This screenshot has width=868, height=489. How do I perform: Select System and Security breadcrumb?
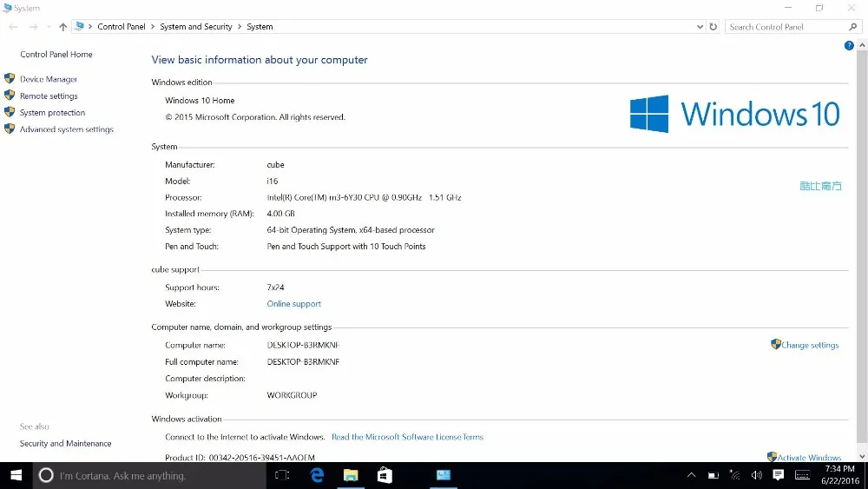[196, 27]
